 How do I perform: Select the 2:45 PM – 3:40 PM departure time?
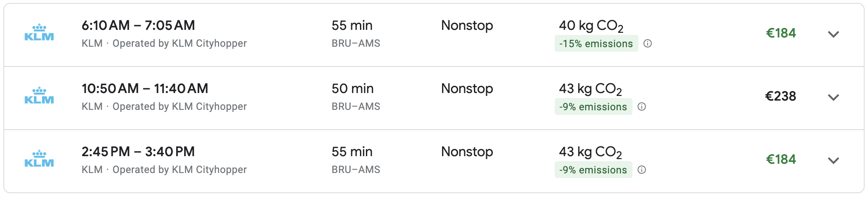138,152
